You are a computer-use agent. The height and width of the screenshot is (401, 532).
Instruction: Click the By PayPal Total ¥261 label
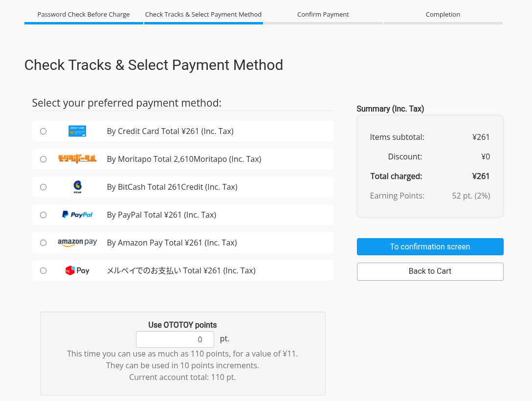pyautogui.click(x=161, y=215)
